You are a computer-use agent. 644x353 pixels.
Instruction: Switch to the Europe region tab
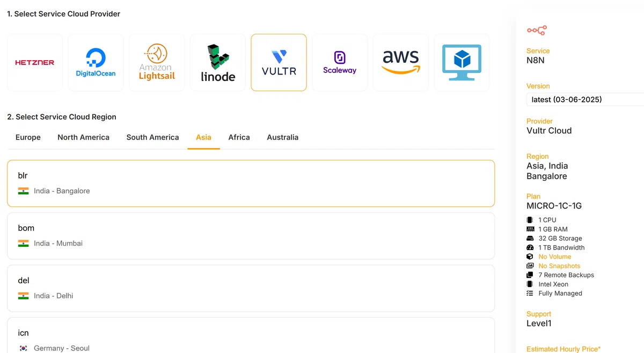coord(28,137)
